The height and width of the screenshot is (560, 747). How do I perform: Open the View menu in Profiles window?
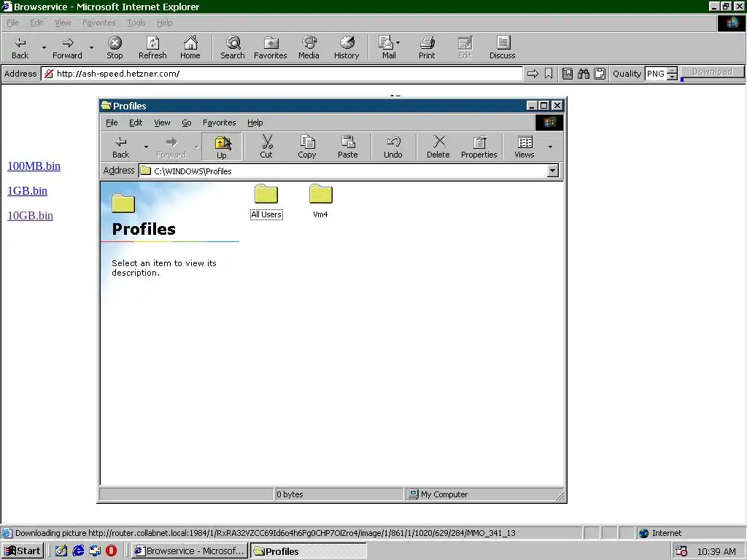162,122
